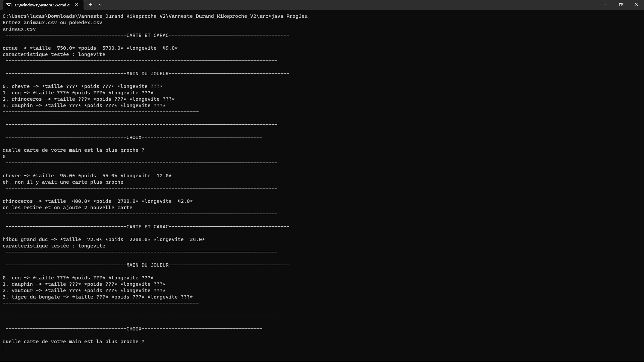Close the terminal window
The width and height of the screenshot is (644, 362).
coord(636,4)
